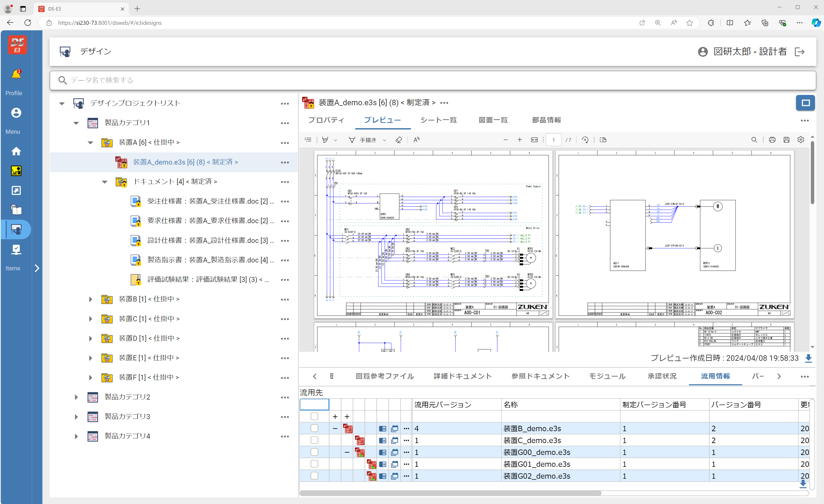Tick the checkbox for 装置G01_demo.e3s row
Image resolution: width=824 pixels, height=504 pixels.
(x=314, y=464)
